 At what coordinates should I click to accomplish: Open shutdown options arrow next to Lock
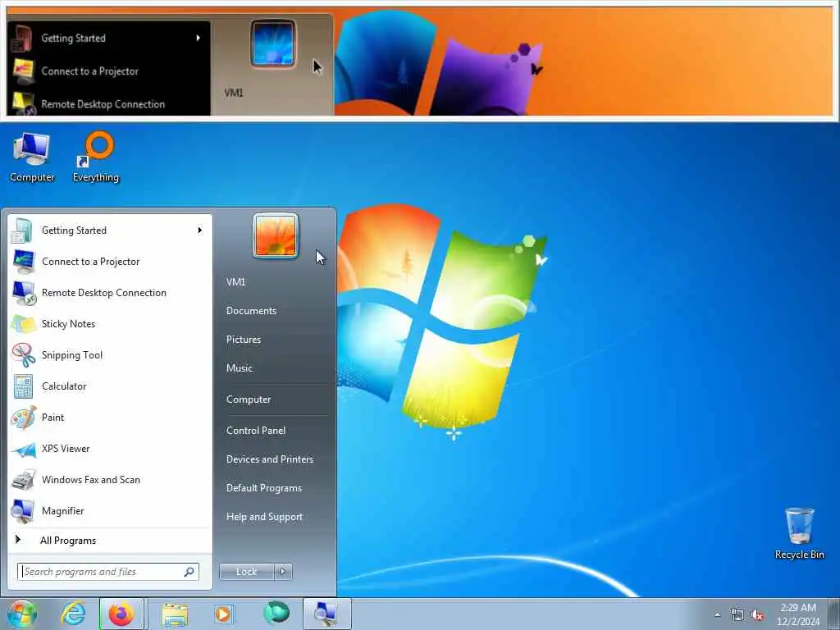tap(283, 572)
